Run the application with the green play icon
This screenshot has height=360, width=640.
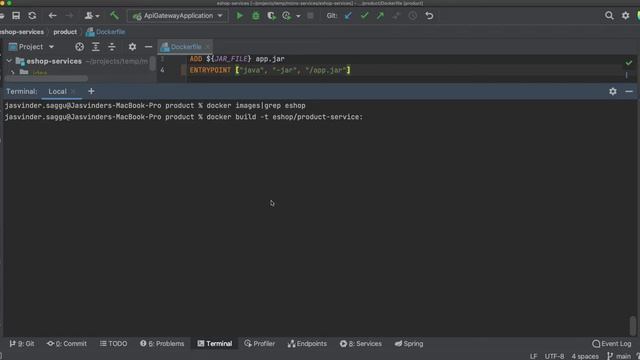[240, 16]
